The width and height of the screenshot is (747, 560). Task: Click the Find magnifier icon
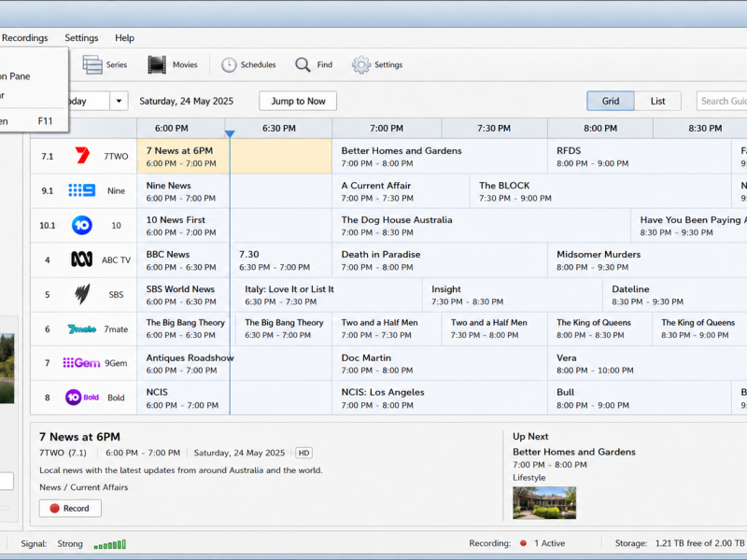point(303,64)
